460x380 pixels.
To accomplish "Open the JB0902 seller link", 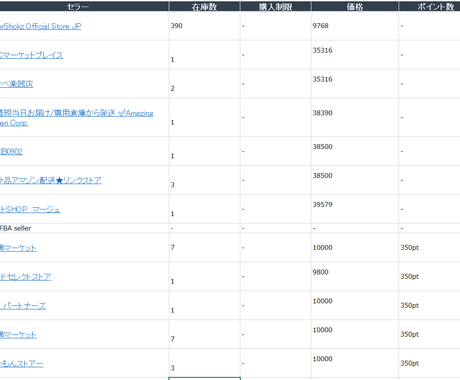I will 11,152.
